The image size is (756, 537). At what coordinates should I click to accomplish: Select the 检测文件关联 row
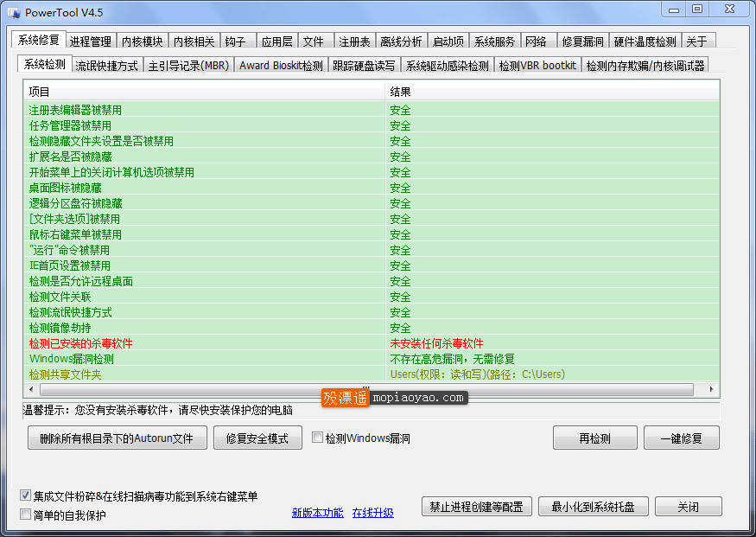point(372,297)
